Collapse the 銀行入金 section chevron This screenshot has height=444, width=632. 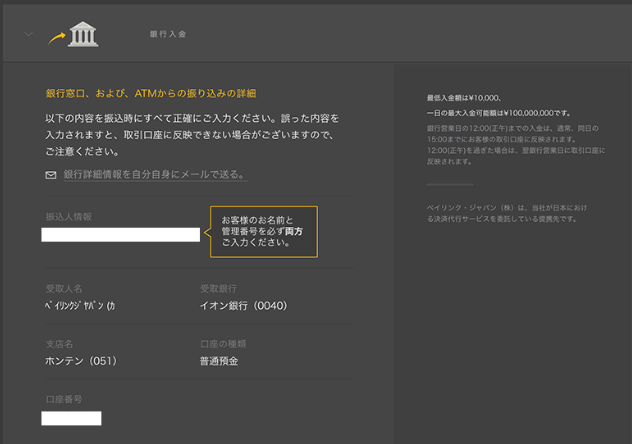click(28, 34)
